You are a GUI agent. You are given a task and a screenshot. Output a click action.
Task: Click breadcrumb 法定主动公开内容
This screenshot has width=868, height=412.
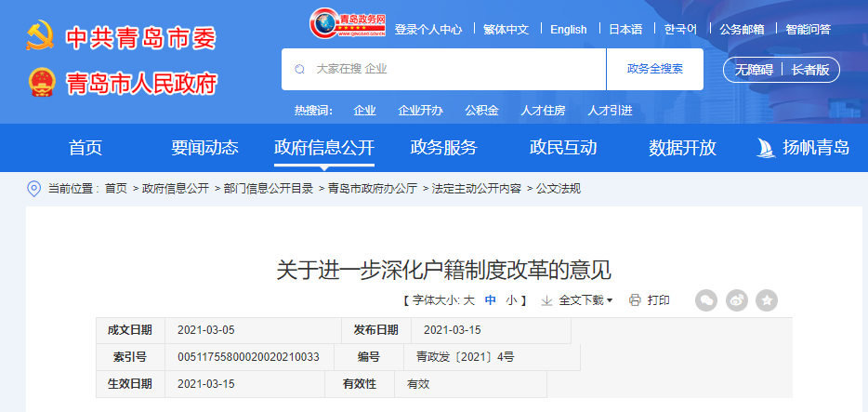coord(477,189)
